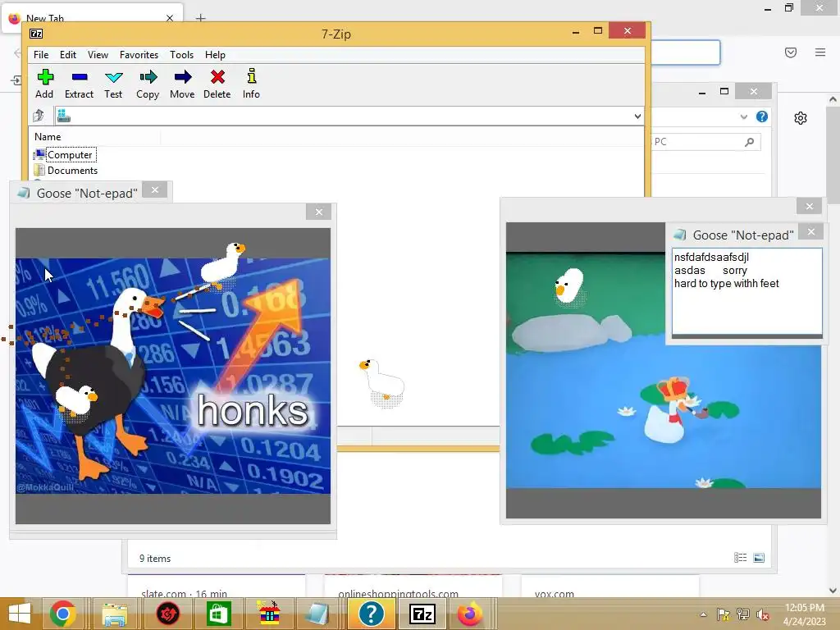Open the Tools menu in 7-Zip
This screenshot has width=840, height=630.
[x=181, y=55]
